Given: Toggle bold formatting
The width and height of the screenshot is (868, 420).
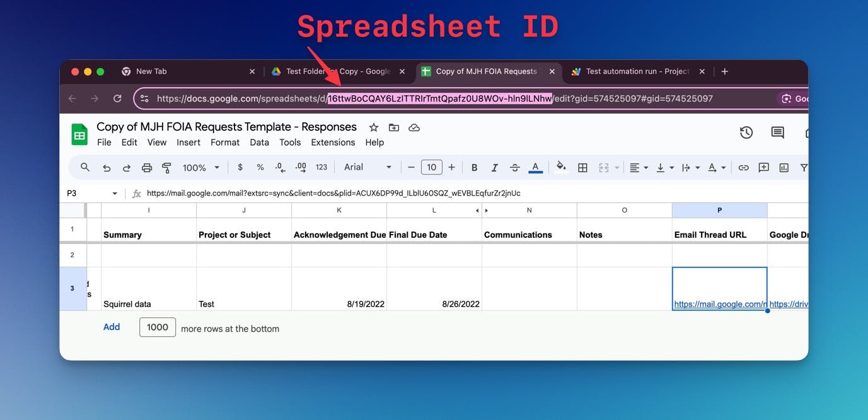Looking at the screenshot, I should (x=474, y=168).
